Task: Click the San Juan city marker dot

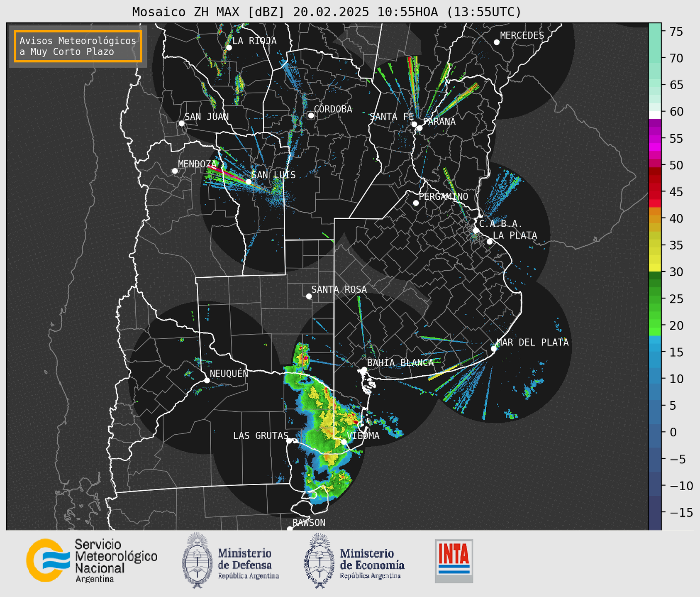Action: click(x=181, y=123)
